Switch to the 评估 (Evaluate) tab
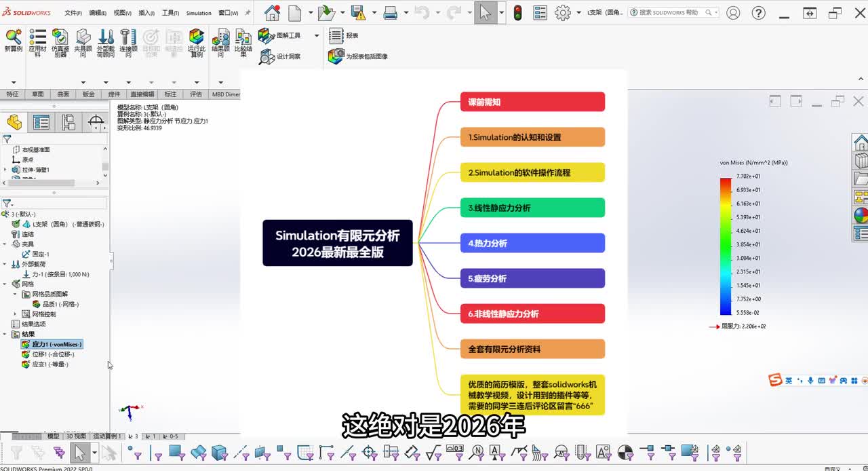Image resolution: width=868 pixels, height=471 pixels. (x=196, y=94)
